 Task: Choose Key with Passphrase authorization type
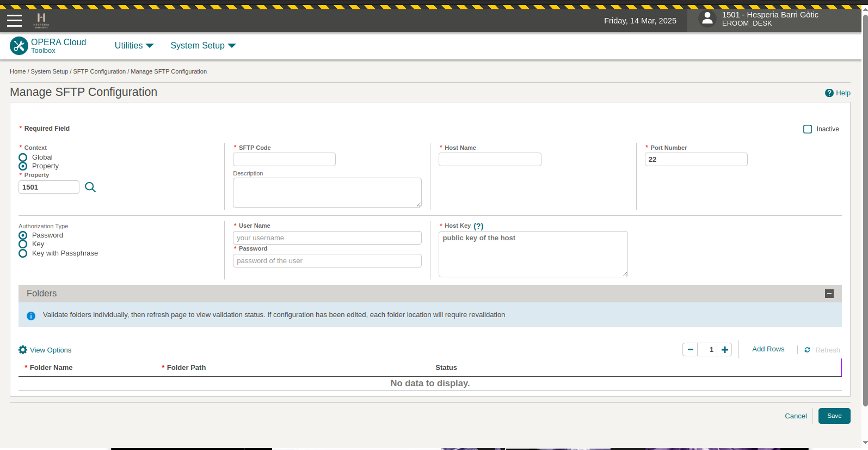(x=23, y=253)
